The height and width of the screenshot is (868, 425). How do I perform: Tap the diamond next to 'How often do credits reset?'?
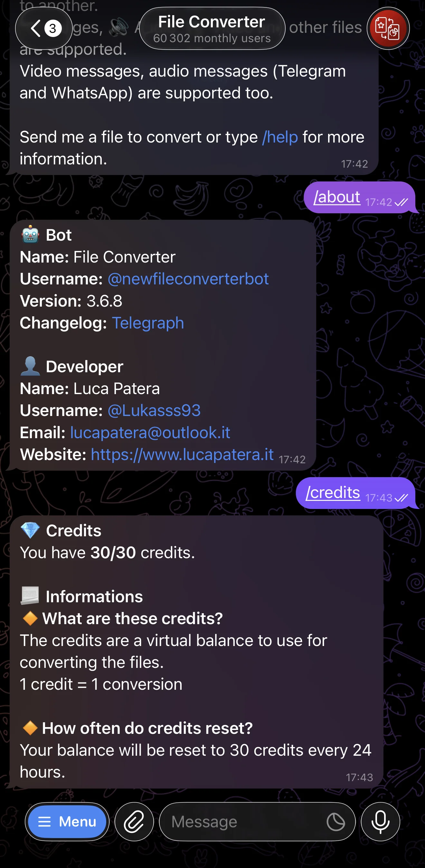point(30,728)
